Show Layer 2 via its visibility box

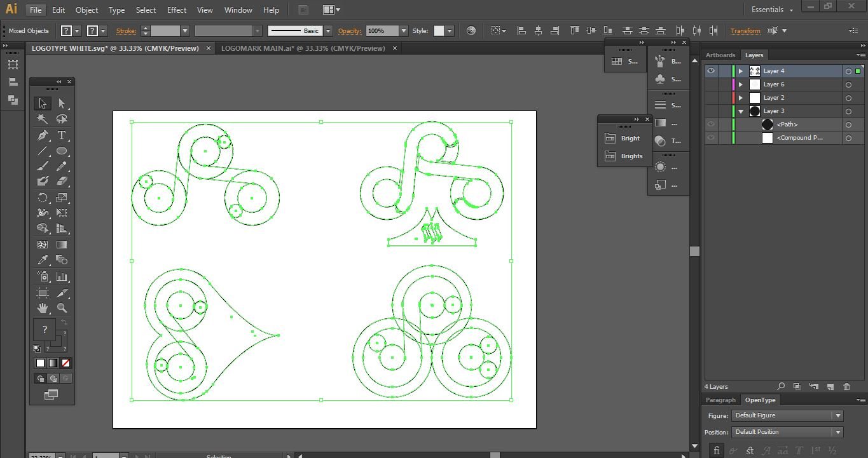coord(711,98)
